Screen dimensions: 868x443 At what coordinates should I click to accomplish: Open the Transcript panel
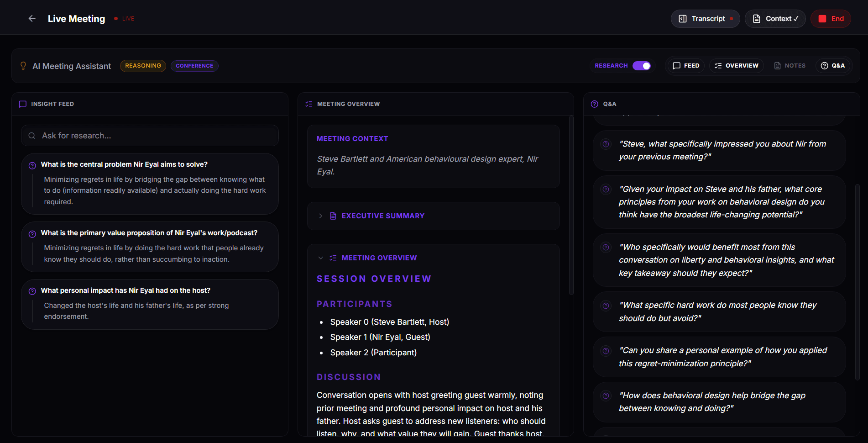(705, 19)
